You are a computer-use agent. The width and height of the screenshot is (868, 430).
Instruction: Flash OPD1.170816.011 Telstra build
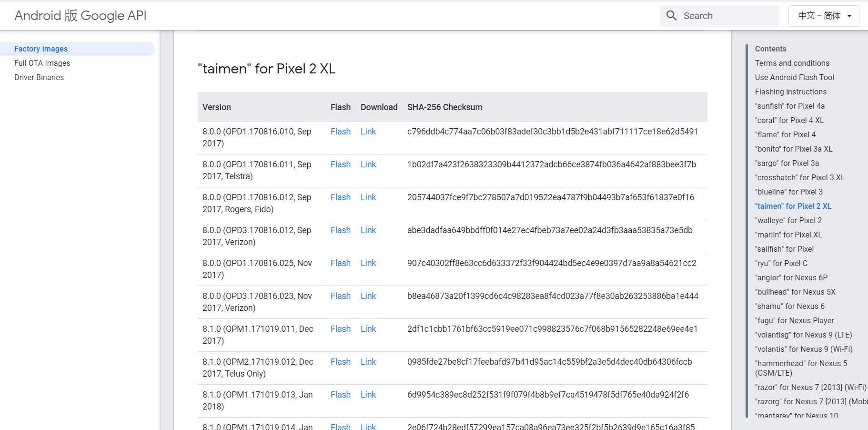[341, 164]
